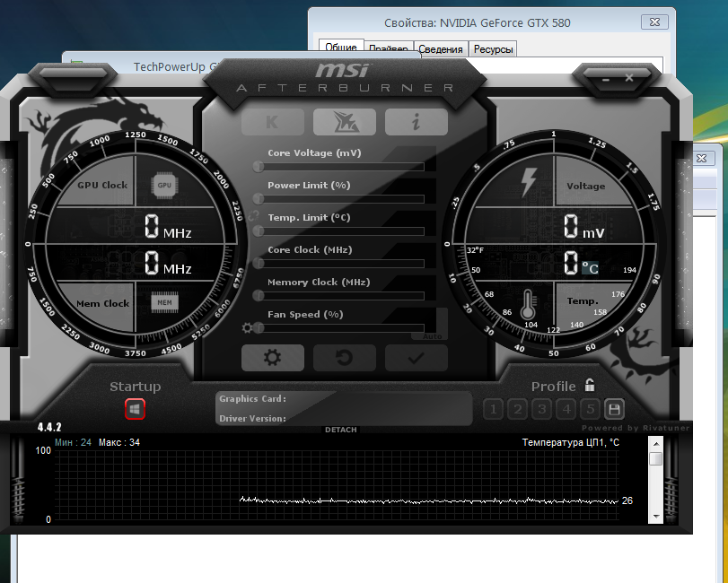Click monitoring graph scrollbar down arrow
The height and width of the screenshot is (583, 728).
point(656,517)
